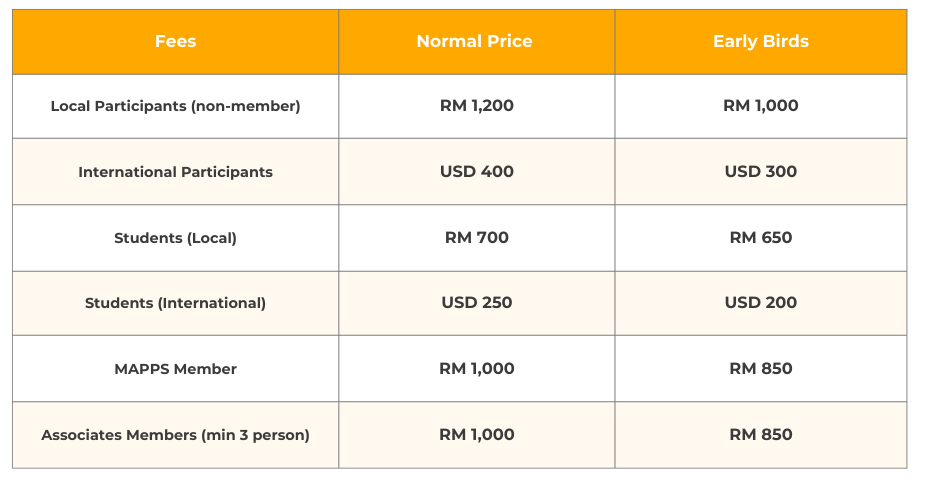This screenshot has width=925, height=485.
Task: Click the RM 700 price cell
Action: point(477,238)
